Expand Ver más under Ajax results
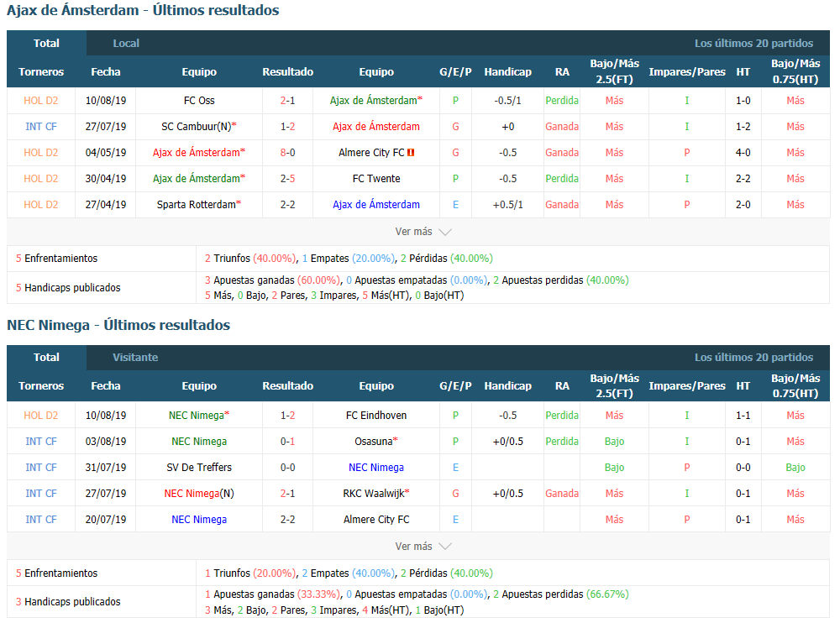This screenshot has width=840, height=623. (423, 232)
